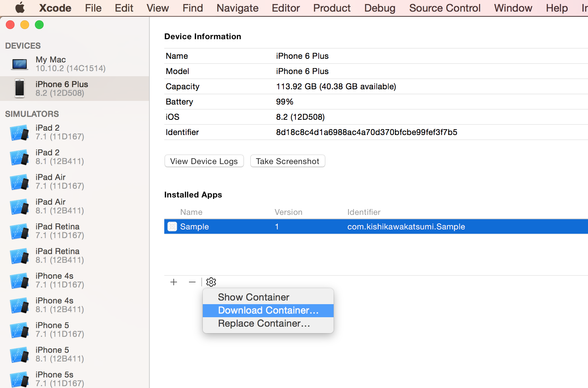Click the battery value 99%

click(x=285, y=102)
